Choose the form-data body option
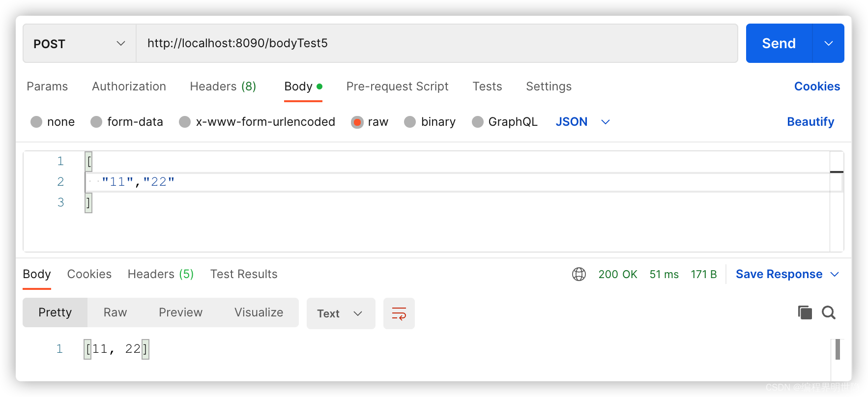Viewport: 868px width, 397px height. 97,122
